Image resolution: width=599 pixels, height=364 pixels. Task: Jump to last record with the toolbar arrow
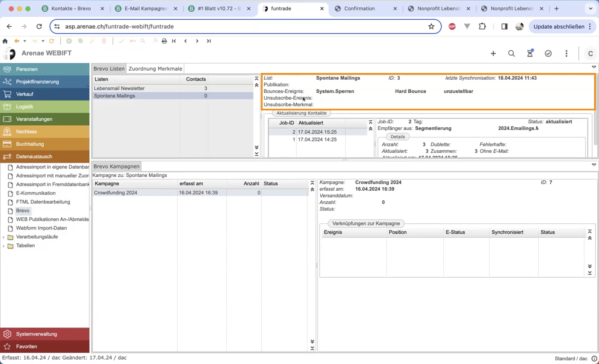[x=209, y=41]
